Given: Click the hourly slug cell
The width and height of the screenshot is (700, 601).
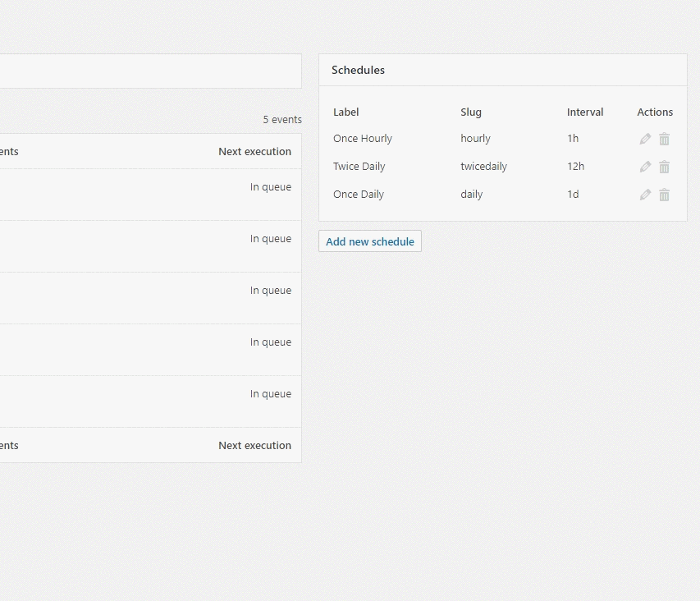Looking at the screenshot, I should pos(475,139).
